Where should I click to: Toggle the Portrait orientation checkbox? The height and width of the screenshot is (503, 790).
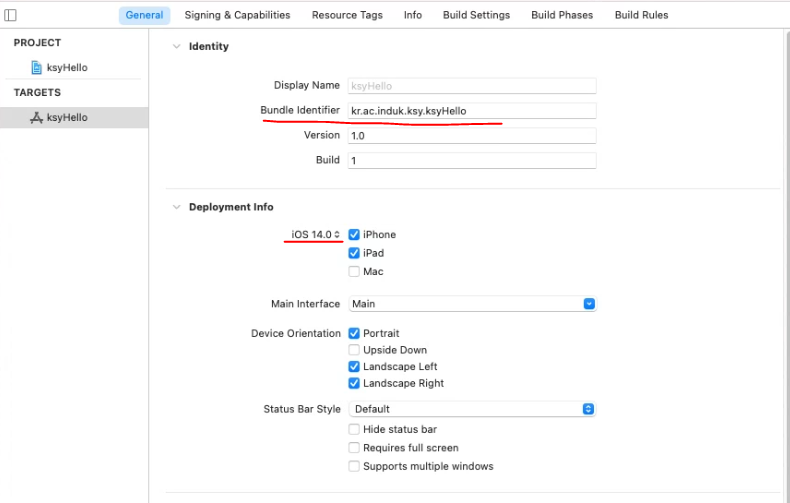[354, 333]
